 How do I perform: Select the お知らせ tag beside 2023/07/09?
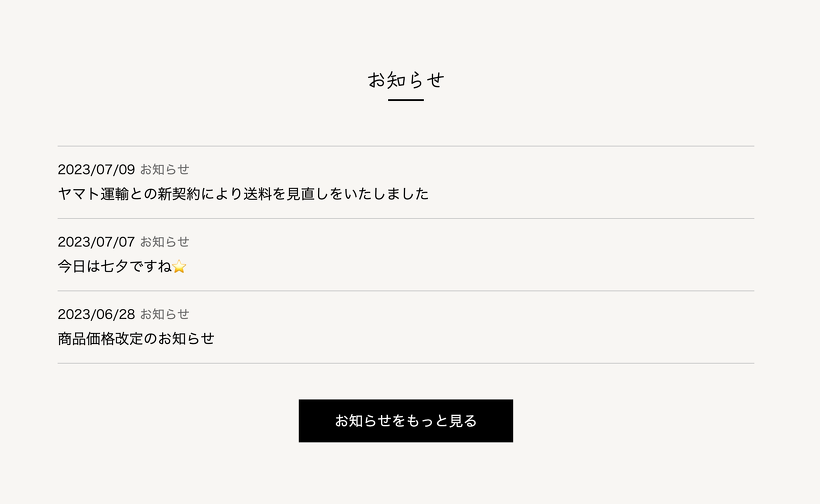click(x=164, y=169)
